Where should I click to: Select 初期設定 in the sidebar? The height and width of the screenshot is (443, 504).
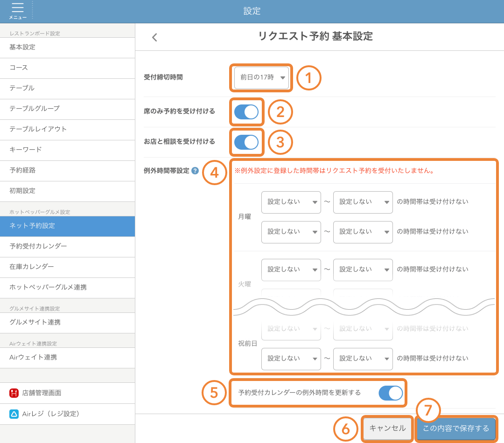pos(67,192)
